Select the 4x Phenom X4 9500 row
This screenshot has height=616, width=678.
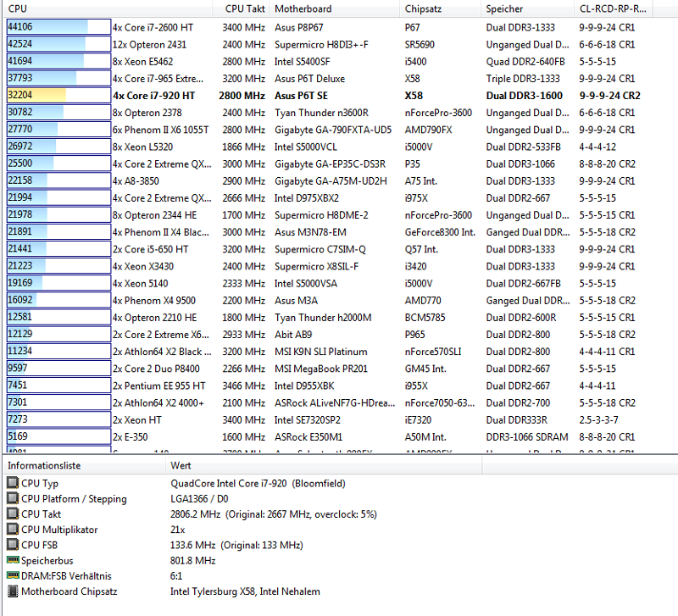pyautogui.click(x=329, y=301)
